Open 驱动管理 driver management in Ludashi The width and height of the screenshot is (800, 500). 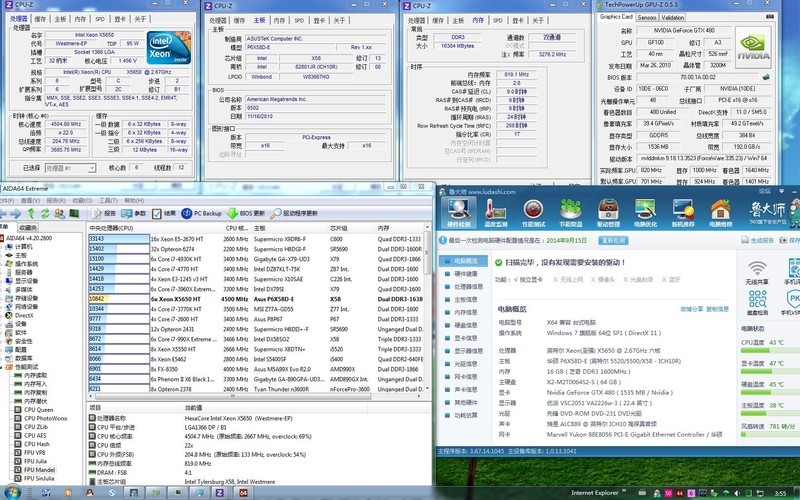point(608,212)
